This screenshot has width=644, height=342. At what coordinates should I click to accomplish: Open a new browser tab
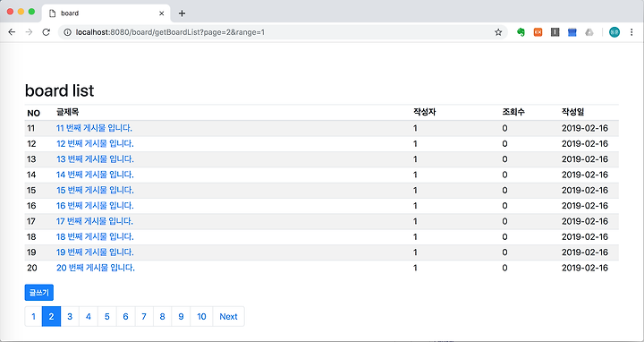click(x=182, y=13)
